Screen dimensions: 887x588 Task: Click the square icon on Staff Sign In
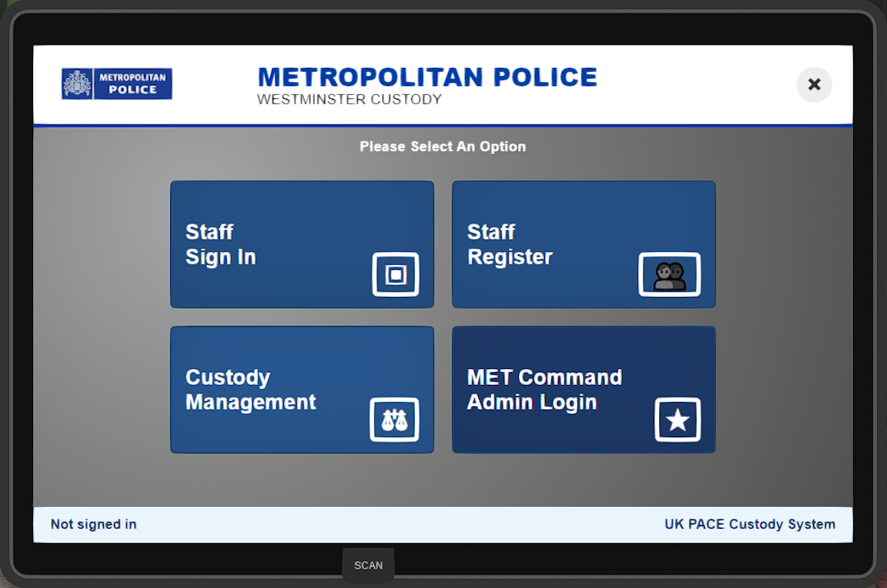(x=395, y=274)
